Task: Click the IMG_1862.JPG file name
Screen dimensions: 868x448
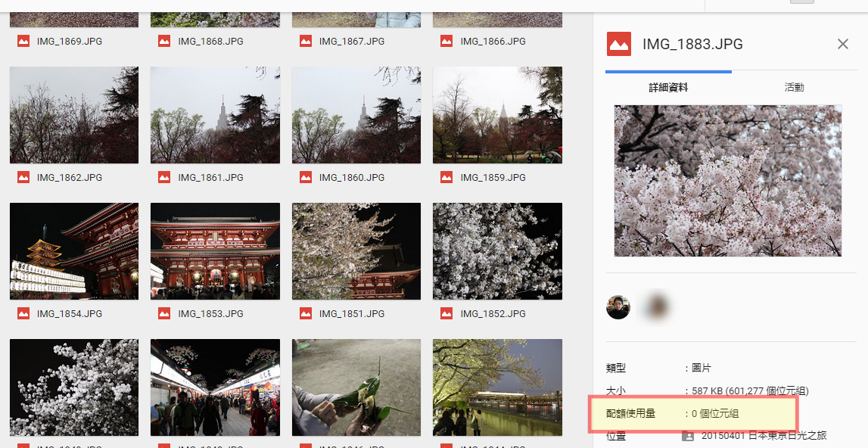Action: point(69,177)
